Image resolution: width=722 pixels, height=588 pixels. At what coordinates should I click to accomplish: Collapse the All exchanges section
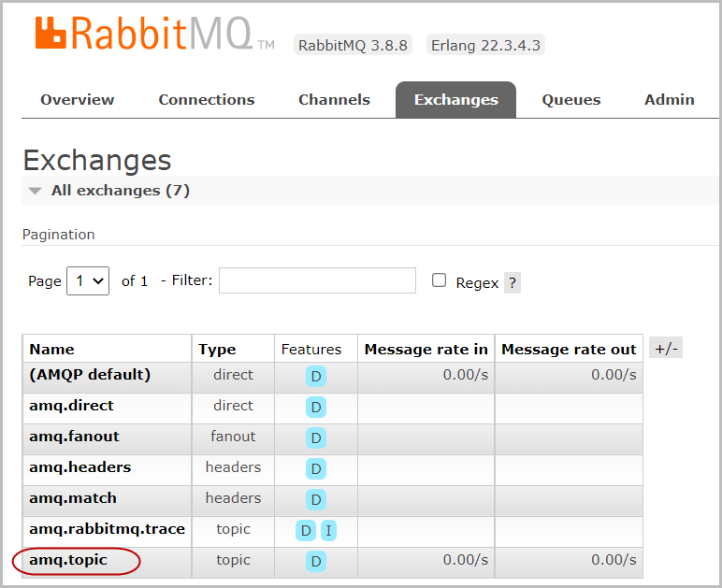[x=36, y=191]
